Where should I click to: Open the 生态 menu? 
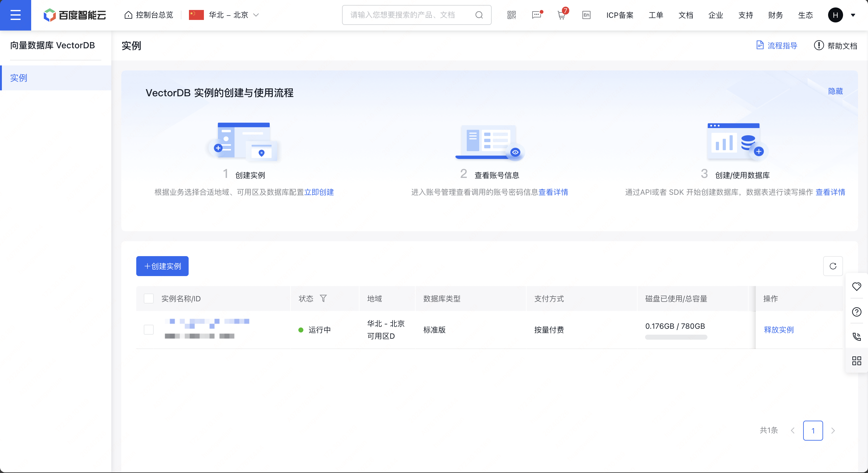point(806,15)
